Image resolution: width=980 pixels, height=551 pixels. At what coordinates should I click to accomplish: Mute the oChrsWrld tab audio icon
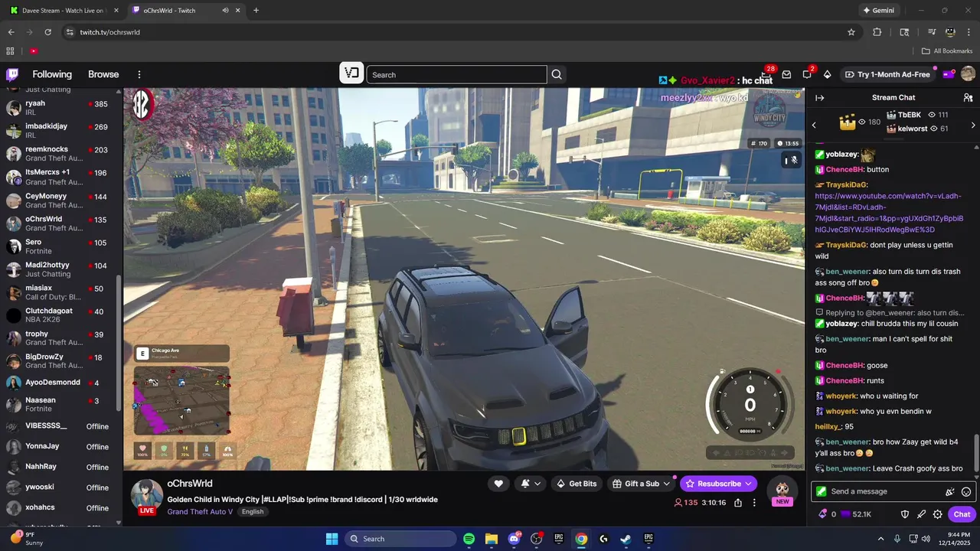226,11
